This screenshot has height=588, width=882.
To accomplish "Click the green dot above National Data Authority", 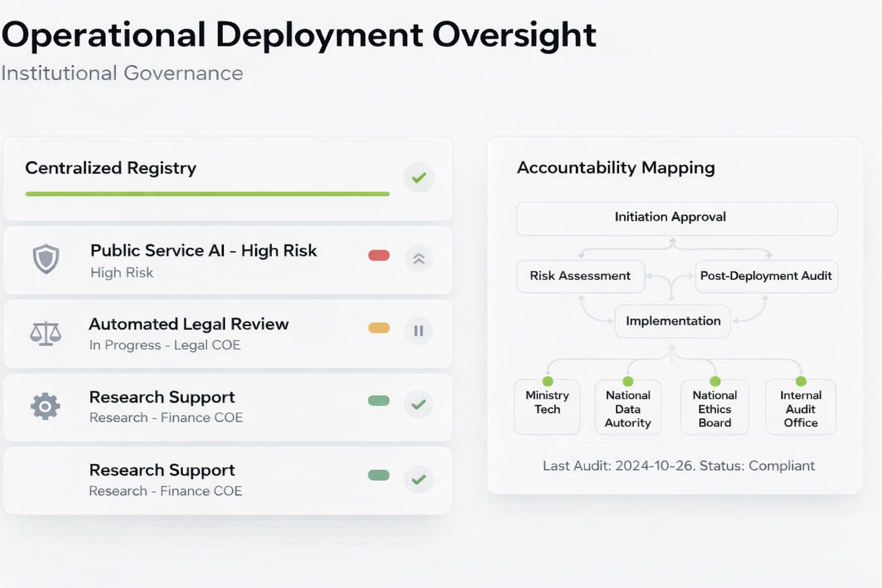I will click(x=628, y=381).
